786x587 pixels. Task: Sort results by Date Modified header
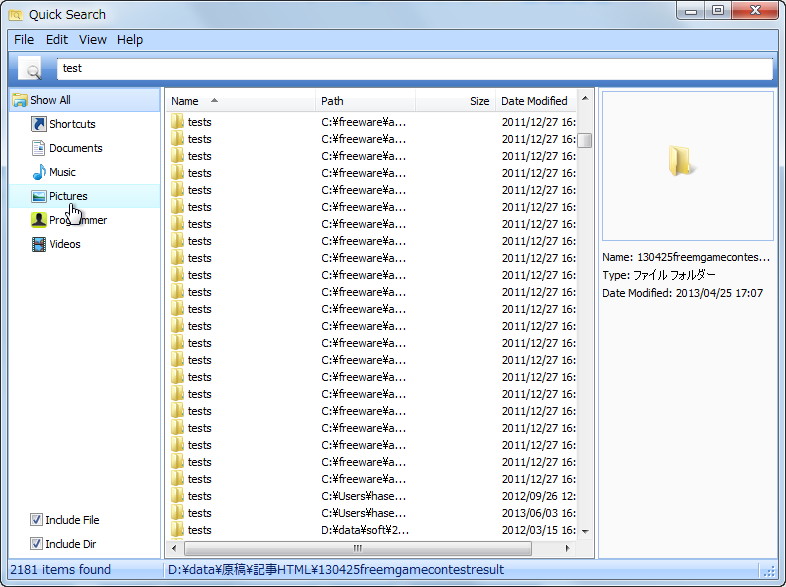pos(536,101)
